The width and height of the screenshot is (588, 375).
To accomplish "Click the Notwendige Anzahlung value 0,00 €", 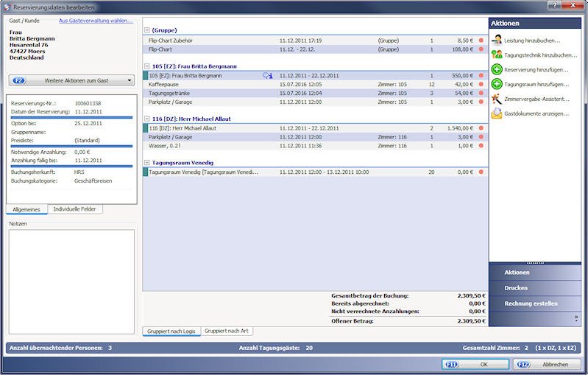I will pos(82,152).
